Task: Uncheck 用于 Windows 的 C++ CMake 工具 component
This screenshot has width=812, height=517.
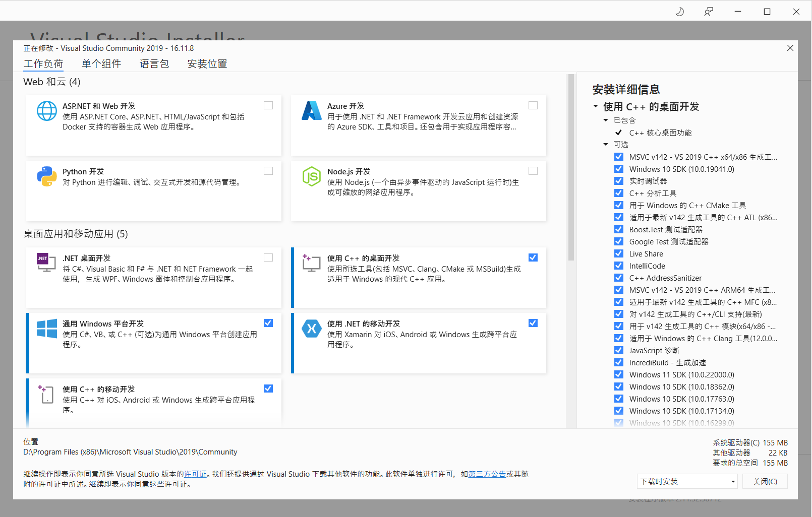Action: (619, 205)
